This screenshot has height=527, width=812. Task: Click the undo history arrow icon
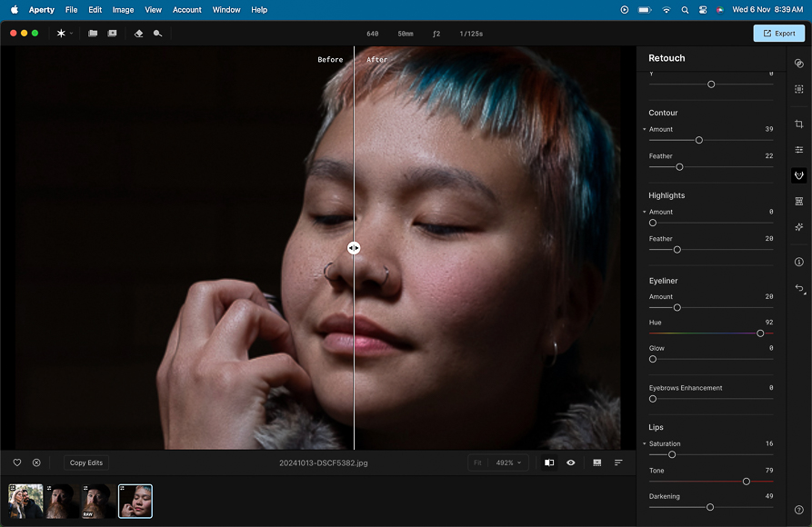click(799, 288)
